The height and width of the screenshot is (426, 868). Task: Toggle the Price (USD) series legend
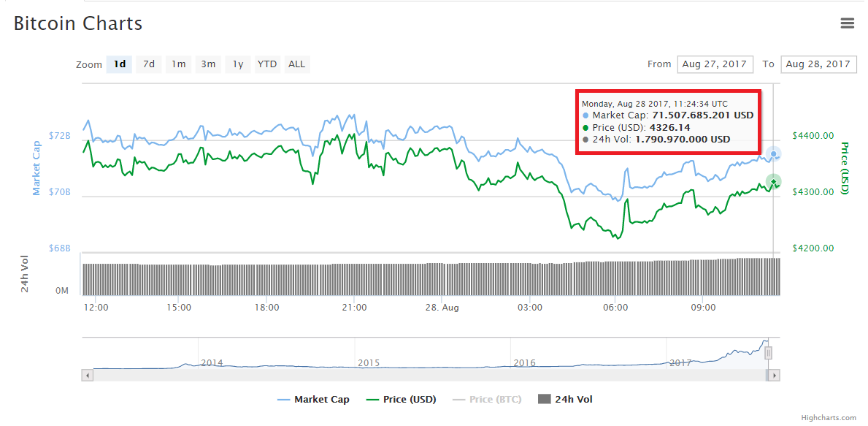tap(402, 400)
